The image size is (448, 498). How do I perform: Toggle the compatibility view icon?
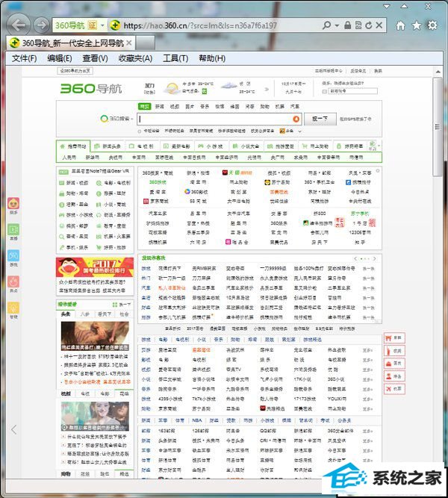click(358, 25)
